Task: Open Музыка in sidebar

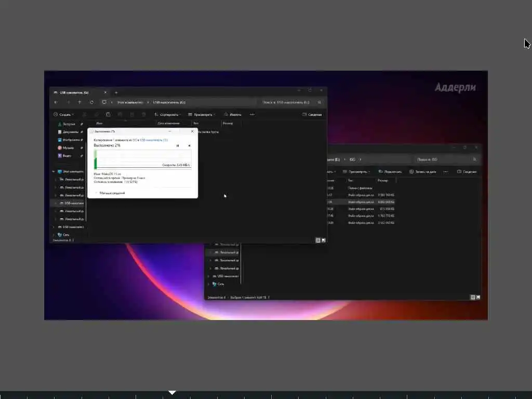Action: [66, 148]
